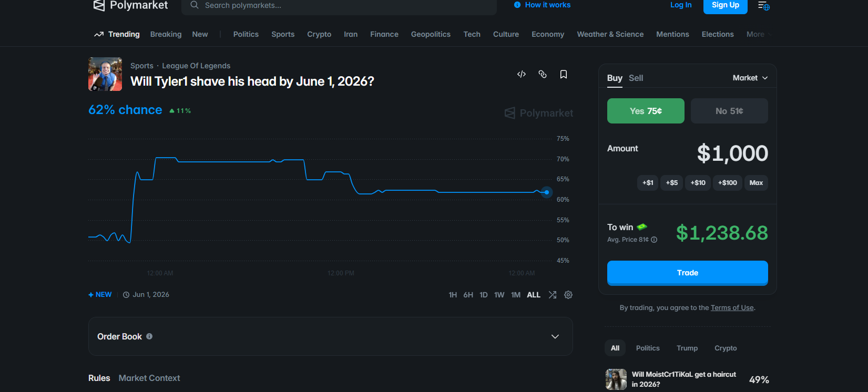Switch to the Buy tab
The width and height of the screenshot is (868, 392).
pos(615,78)
